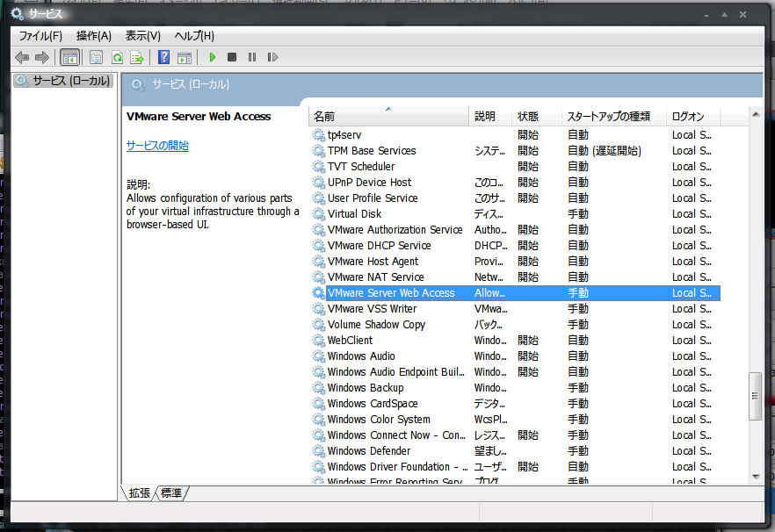Open the blue Help question-mark icon
The image size is (775, 532).
click(164, 57)
